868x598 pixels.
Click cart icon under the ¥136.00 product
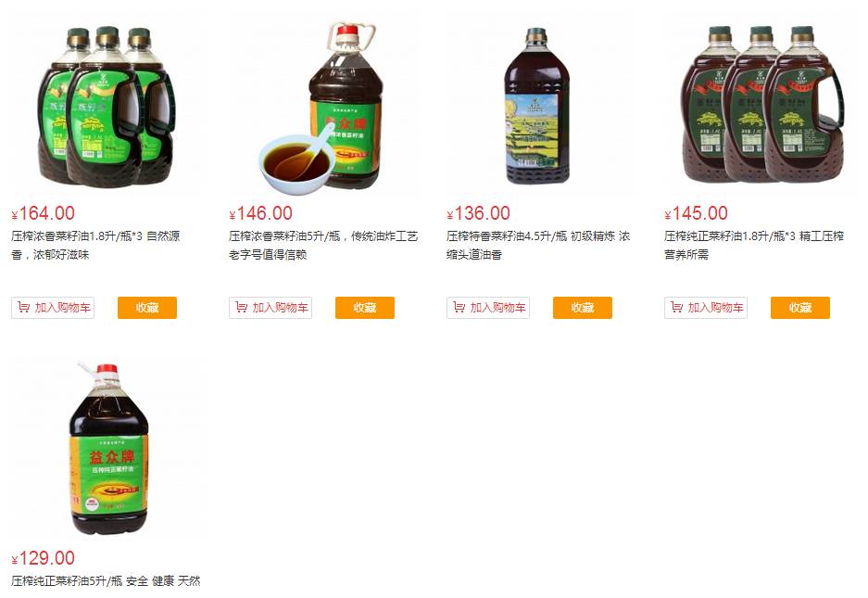click(x=459, y=307)
